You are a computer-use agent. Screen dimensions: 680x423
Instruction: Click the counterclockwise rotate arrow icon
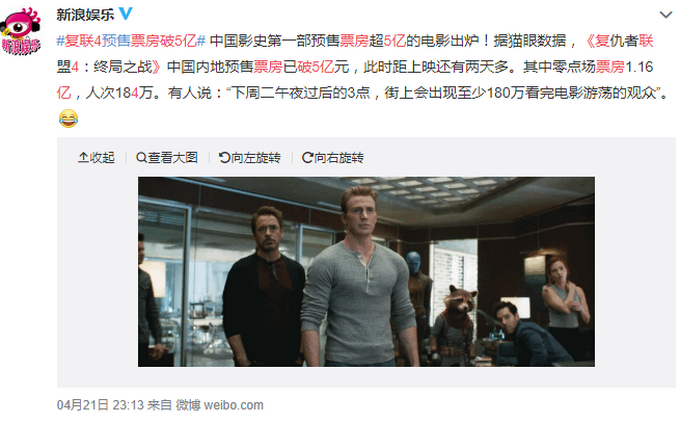pyautogui.click(x=224, y=157)
